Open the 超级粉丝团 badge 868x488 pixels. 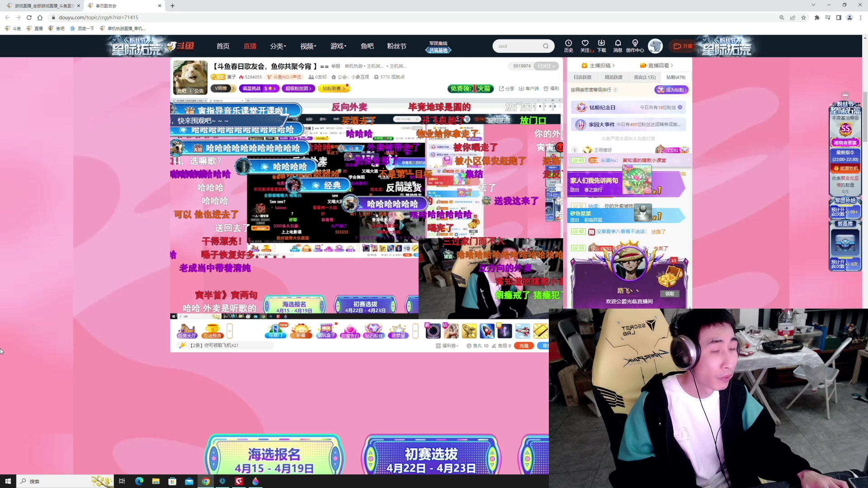298,89
